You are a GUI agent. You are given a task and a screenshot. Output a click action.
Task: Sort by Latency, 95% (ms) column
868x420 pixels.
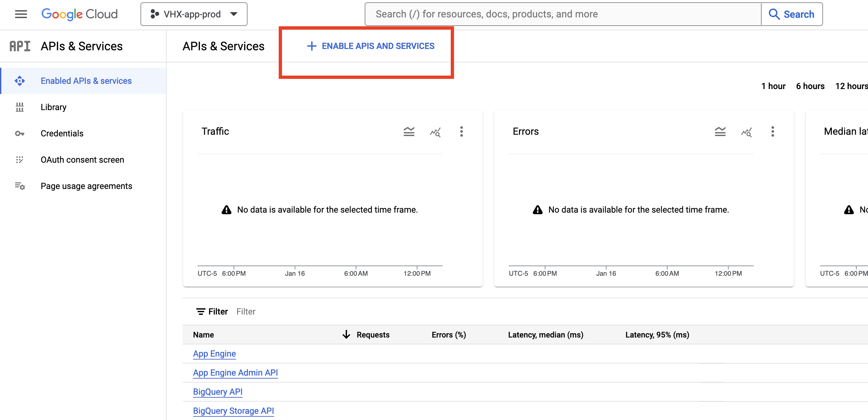click(657, 335)
